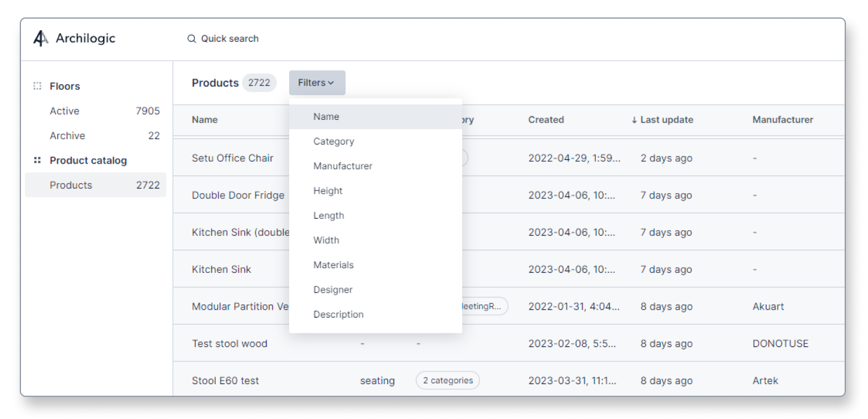This screenshot has height=419, width=868.
Task: Sort by Manufacturer column header
Action: (x=783, y=120)
